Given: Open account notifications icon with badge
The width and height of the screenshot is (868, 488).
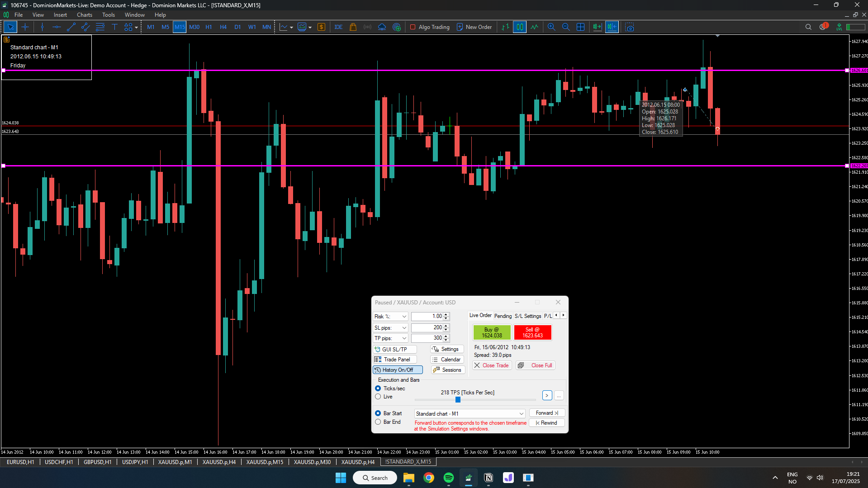Looking at the screenshot, I should 823,27.
